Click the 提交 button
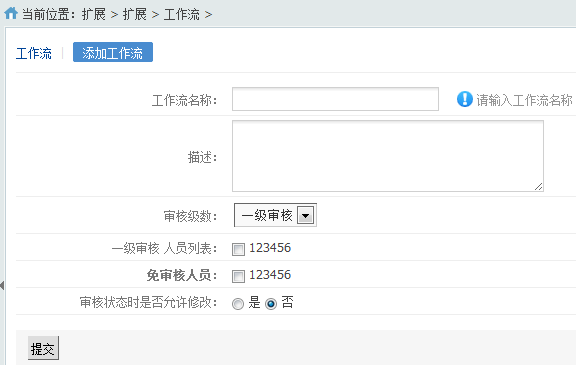576x365 pixels. pyautogui.click(x=43, y=348)
